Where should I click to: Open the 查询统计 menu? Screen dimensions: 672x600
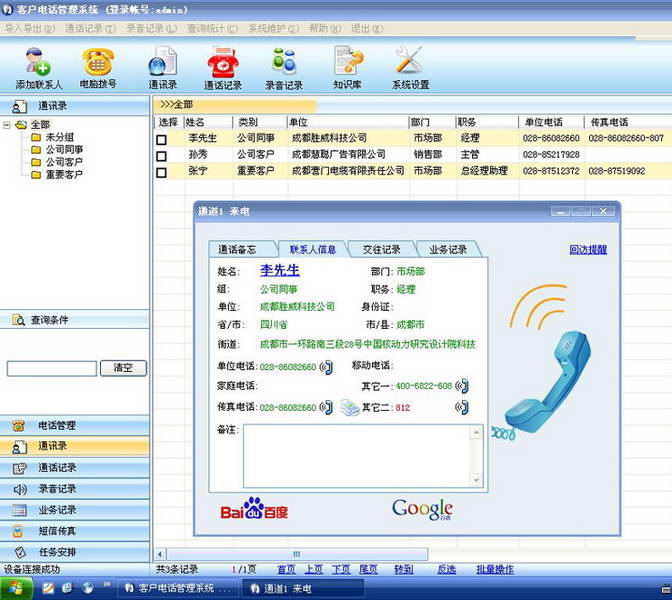213,29
